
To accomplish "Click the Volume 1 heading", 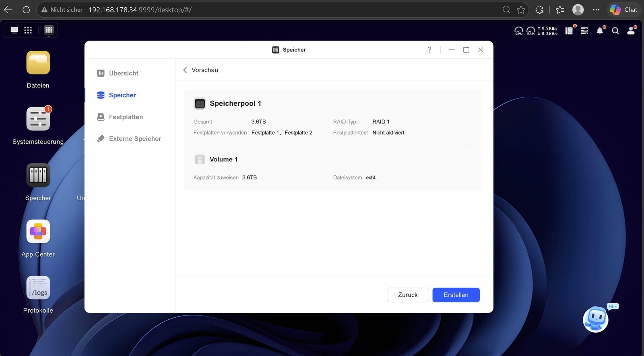I will [x=223, y=159].
